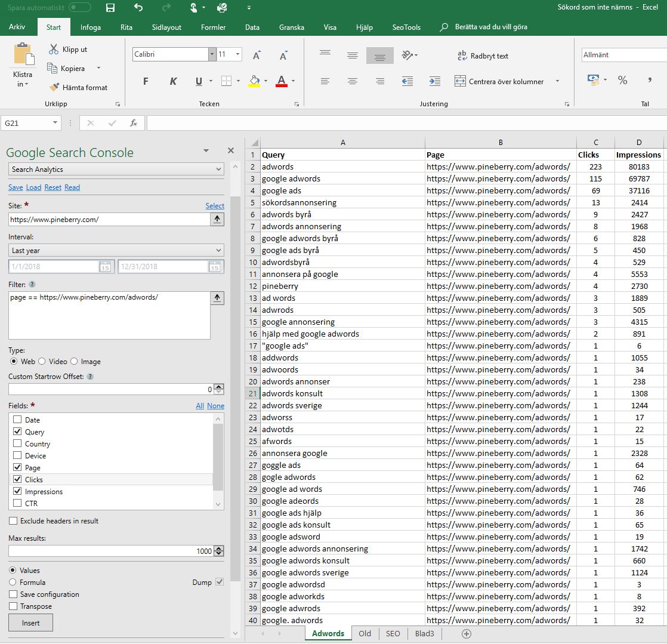The height and width of the screenshot is (644, 667).
Task: Toggle bold F formatting
Action: click(146, 81)
